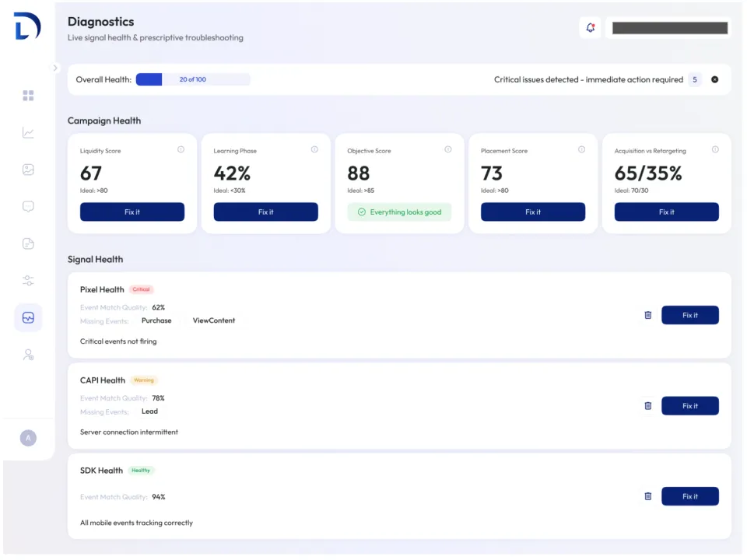Click the Warning badge on CAPI Health
Image resolution: width=747 pixels, height=560 pixels.
[144, 380]
